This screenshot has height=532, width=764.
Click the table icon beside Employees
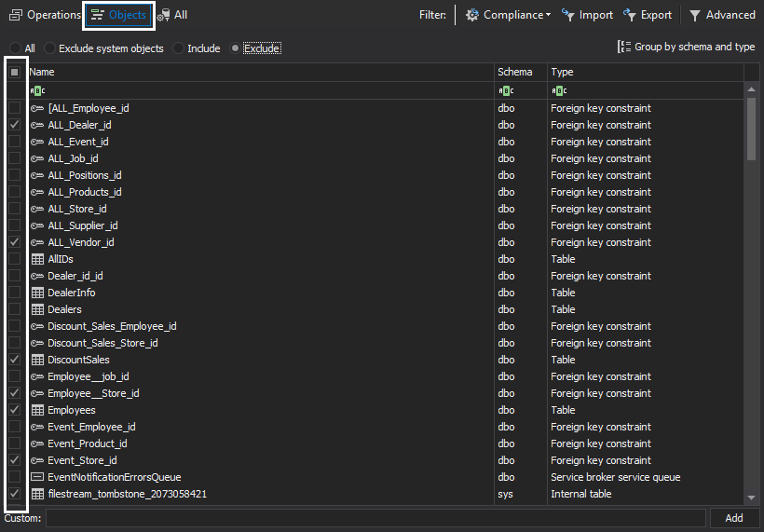(x=37, y=410)
